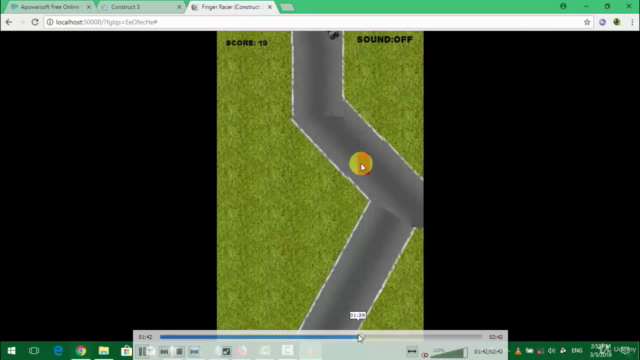Open the Windows Start menu

11,351
